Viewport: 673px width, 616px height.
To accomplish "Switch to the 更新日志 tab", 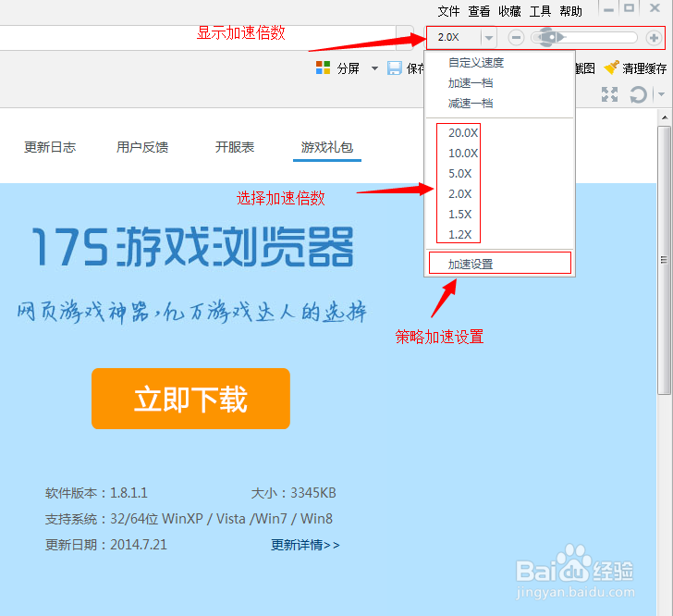I will tap(50, 147).
